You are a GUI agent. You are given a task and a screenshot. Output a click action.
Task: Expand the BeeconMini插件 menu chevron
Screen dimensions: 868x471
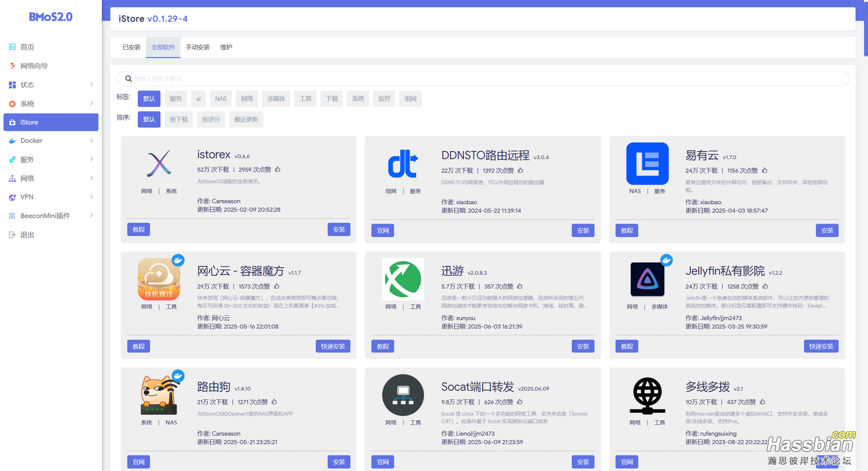(91, 215)
